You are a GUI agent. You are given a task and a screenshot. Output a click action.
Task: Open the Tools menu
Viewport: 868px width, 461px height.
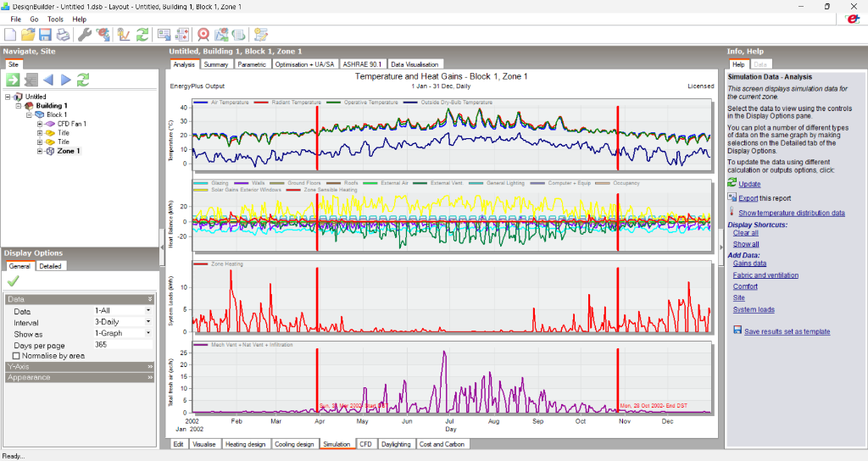[x=55, y=19]
